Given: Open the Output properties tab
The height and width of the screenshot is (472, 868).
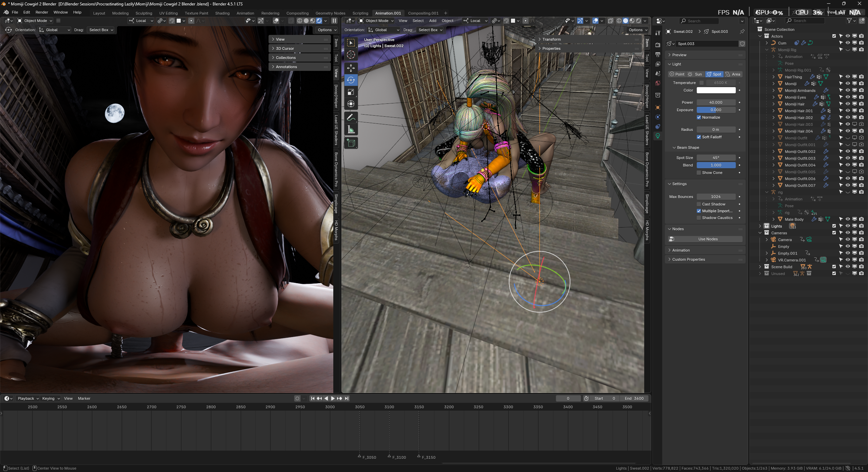Looking at the screenshot, I should tap(658, 55).
